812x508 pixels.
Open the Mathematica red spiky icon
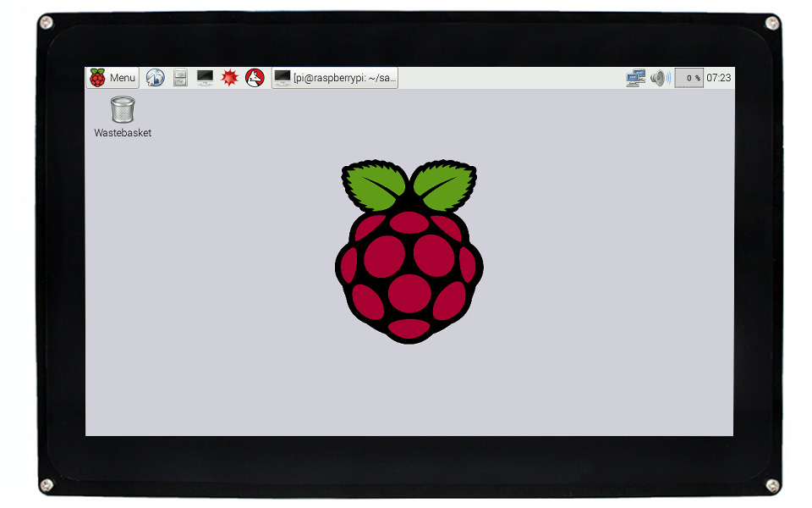click(229, 78)
